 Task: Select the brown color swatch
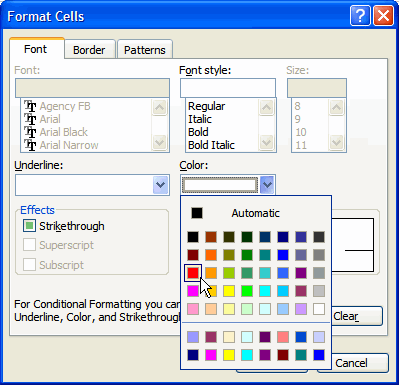point(211,237)
